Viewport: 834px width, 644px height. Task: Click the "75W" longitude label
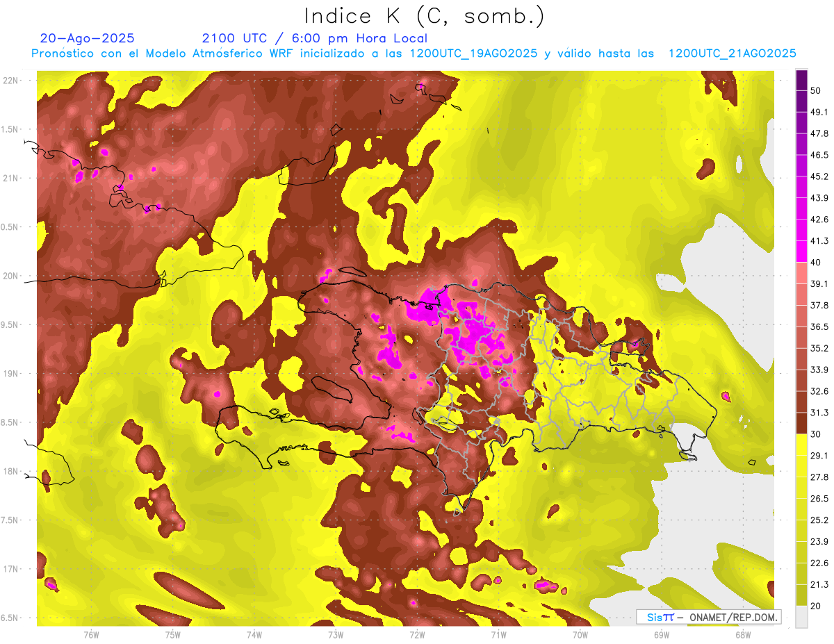[173, 634]
